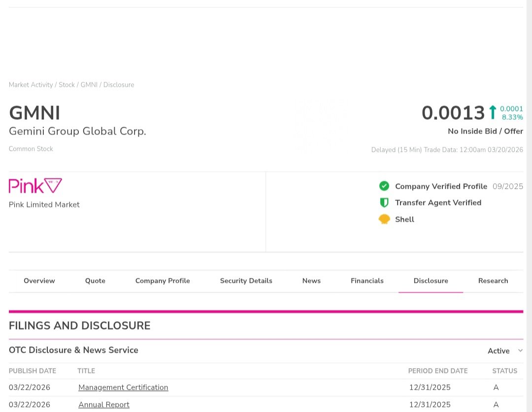The width and height of the screenshot is (532, 412).
Task: Click the Shell label
Action: pyautogui.click(x=405, y=219)
